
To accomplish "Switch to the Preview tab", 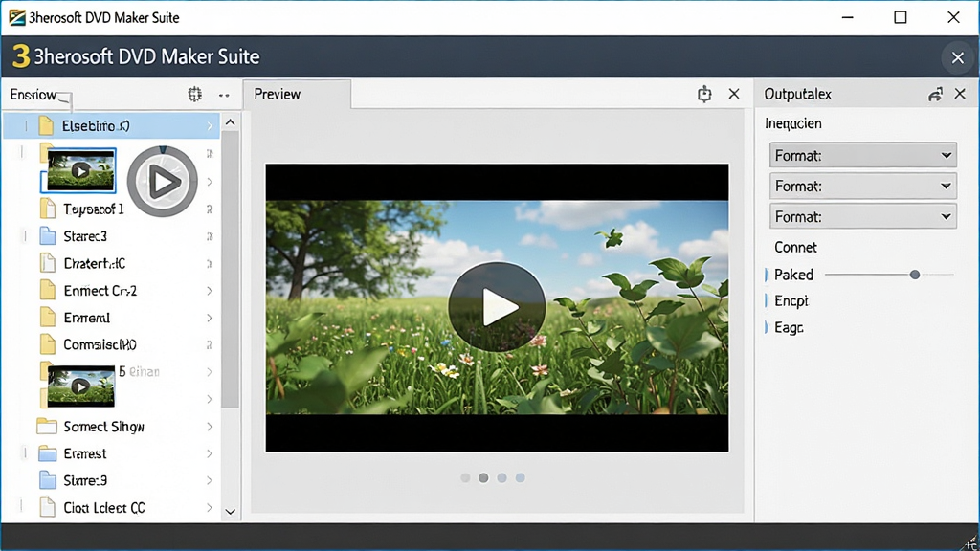I will point(297,95).
